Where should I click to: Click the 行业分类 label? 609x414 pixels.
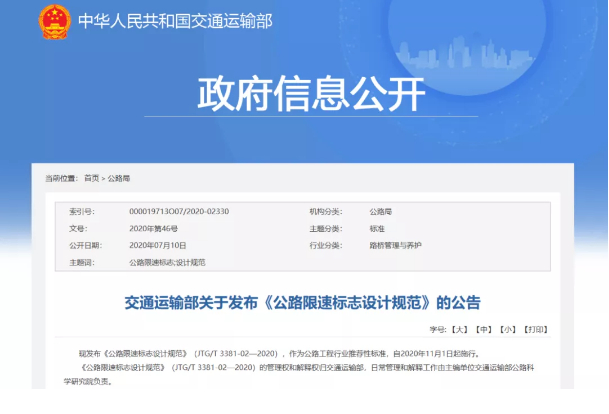coord(326,245)
